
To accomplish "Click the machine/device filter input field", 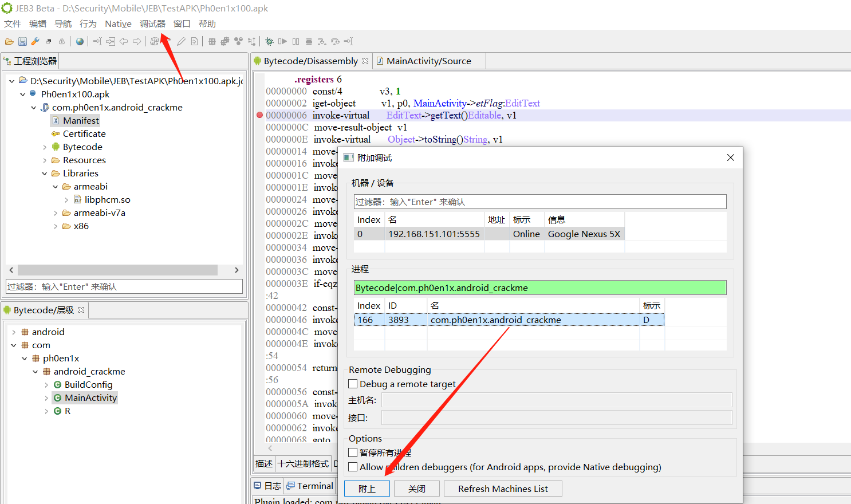I will pyautogui.click(x=540, y=202).
